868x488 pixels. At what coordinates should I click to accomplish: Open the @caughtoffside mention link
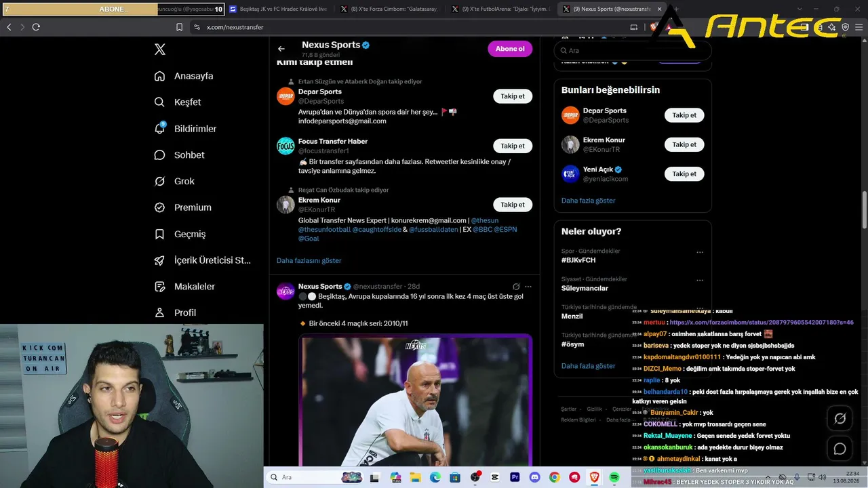point(377,230)
